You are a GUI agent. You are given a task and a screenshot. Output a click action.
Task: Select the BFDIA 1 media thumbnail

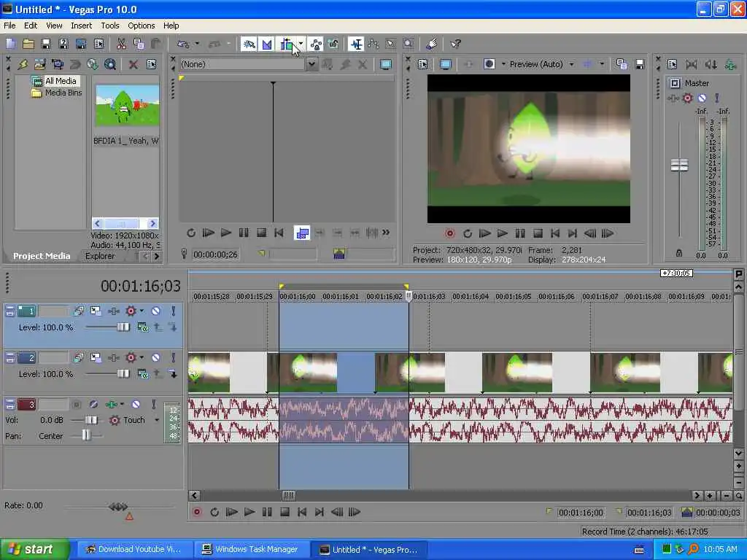pyautogui.click(x=126, y=106)
